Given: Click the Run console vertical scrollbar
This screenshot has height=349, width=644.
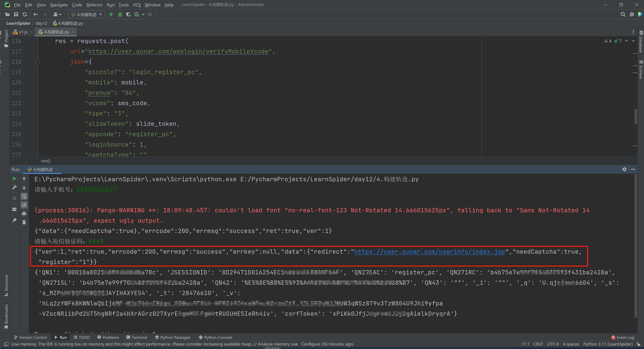Looking at the screenshot, I should [x=635, y=246].
